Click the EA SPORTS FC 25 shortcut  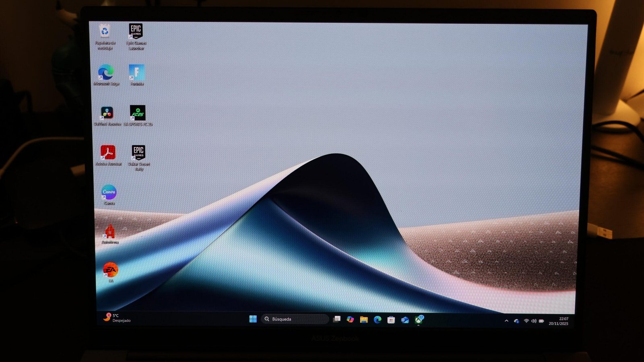(x=138, y=113)
